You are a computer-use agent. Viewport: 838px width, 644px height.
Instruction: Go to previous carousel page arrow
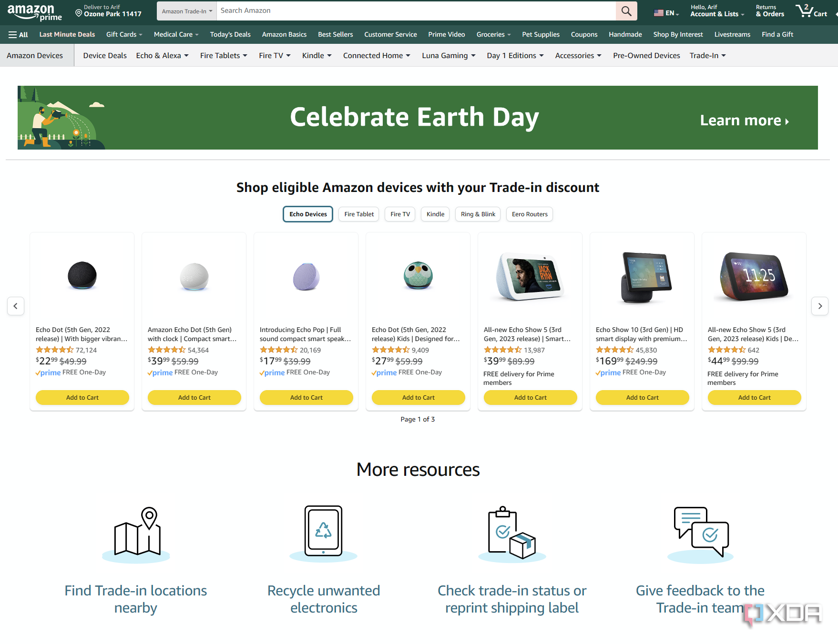click(16, 306)
